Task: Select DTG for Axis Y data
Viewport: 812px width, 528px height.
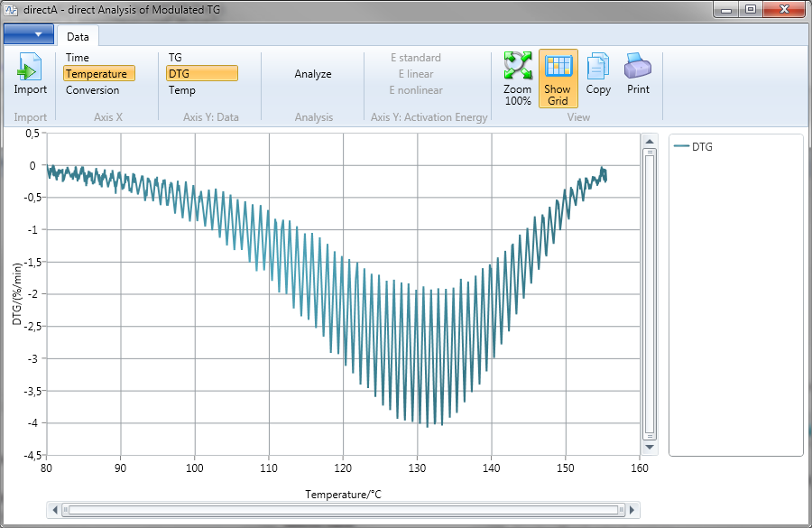Action: (x=202, y=74)
